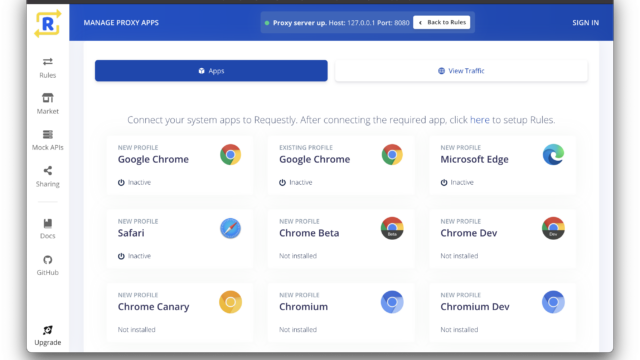This screenshot has height=360, width=640.
Task: Click the 'MANAGE PROXY APPS' header title
Action: click(121, 23)
